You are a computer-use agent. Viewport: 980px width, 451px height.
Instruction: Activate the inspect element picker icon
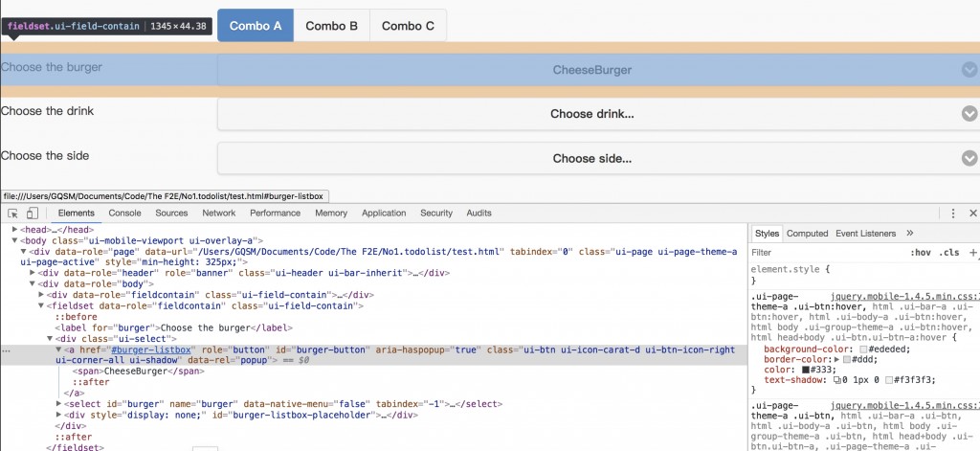[x=12, y=214]
